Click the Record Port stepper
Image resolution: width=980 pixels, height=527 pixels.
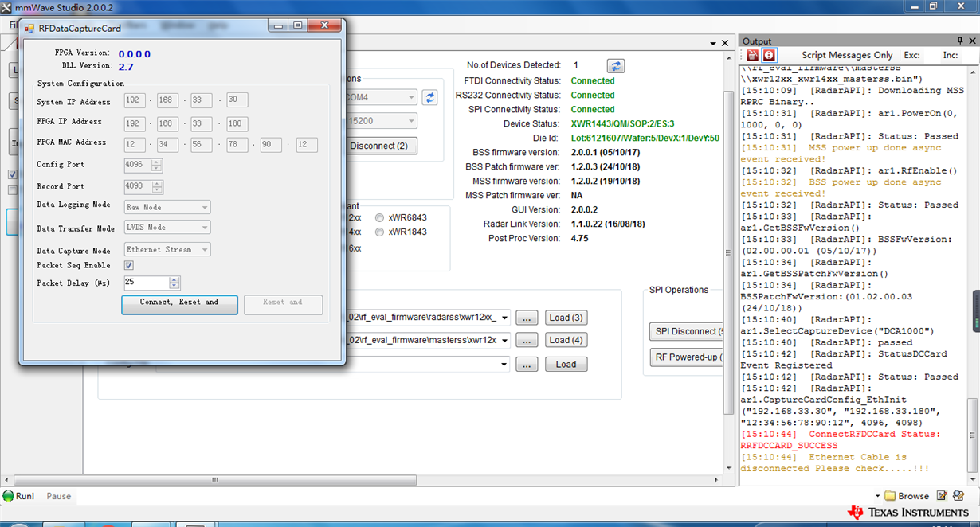point(157,187)
